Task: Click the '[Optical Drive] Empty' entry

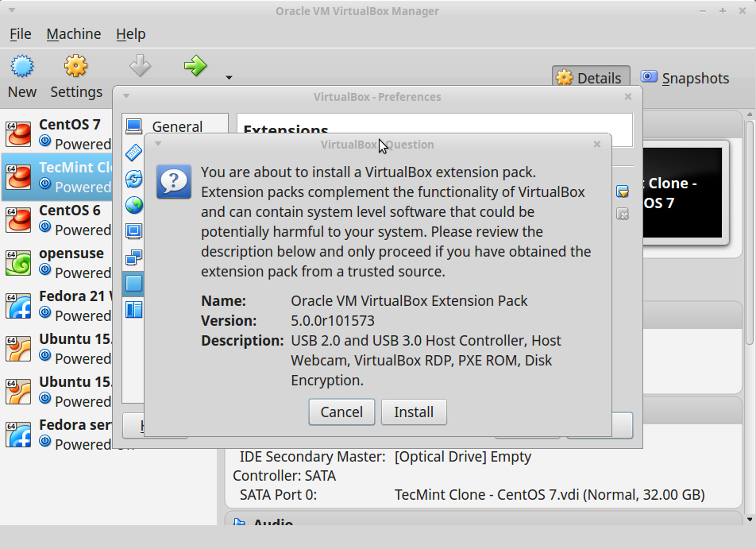Action: pos(463,457)
